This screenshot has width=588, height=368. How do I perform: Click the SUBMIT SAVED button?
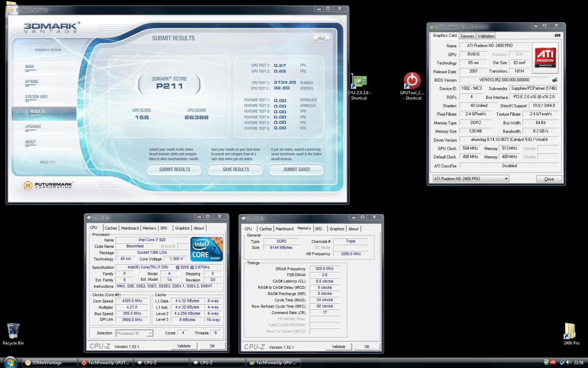click(297, 170)
